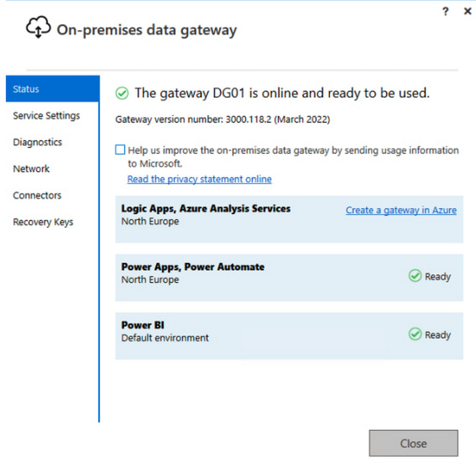Click the gateway version number text
Viewport: 476px width, 466px height.
pyautogui.click(x=222, y=119)
